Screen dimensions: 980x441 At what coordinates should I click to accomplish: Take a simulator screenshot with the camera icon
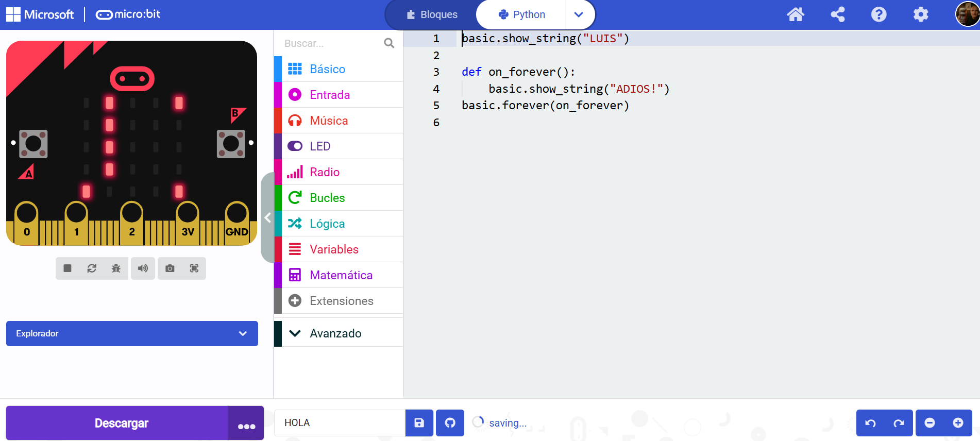coord(170,268)
